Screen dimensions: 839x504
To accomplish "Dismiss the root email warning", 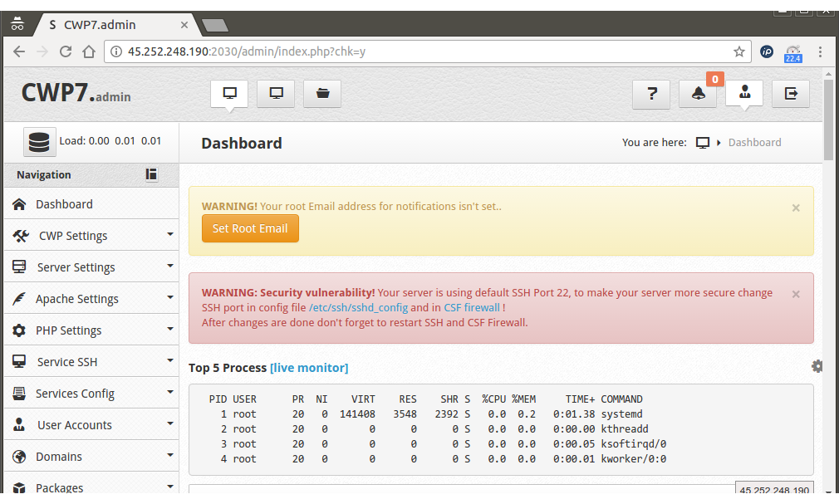I will [x=796, y=208].
